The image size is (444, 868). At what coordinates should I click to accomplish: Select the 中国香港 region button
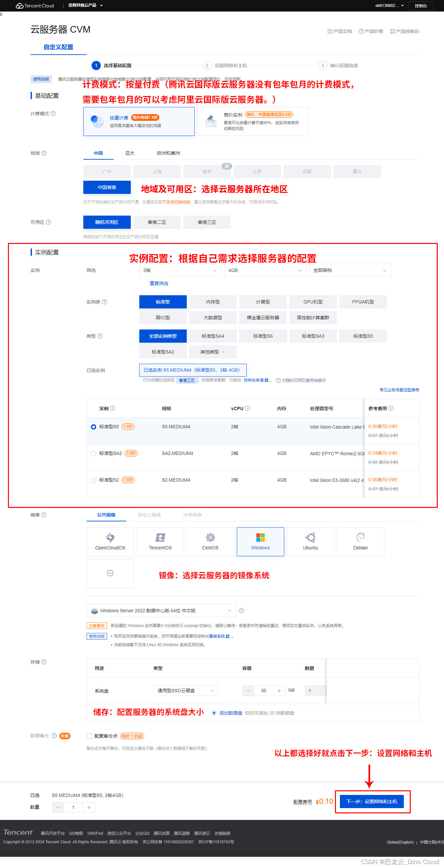click(x=107, y=187)
